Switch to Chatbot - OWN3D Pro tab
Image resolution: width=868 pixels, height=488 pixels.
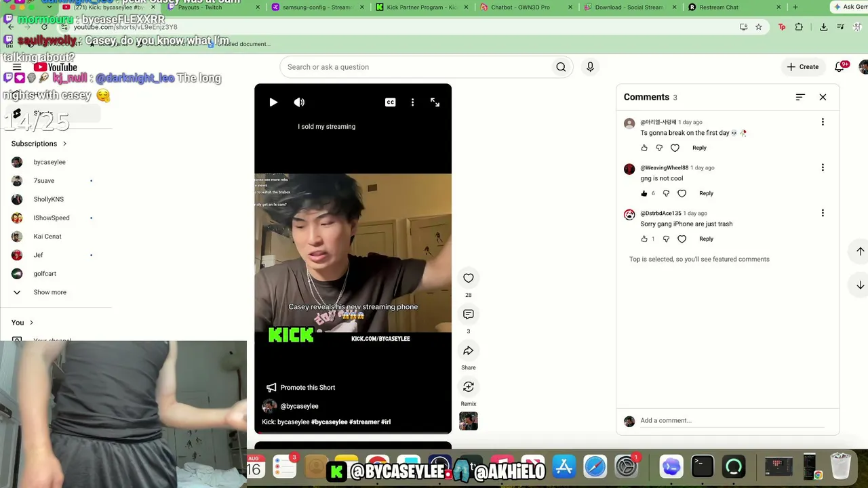point(526,7)
